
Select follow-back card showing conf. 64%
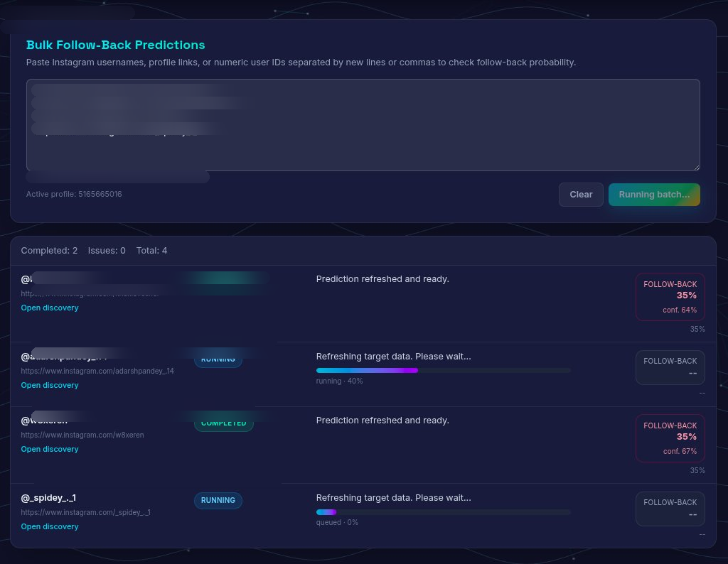coord(670,296)
